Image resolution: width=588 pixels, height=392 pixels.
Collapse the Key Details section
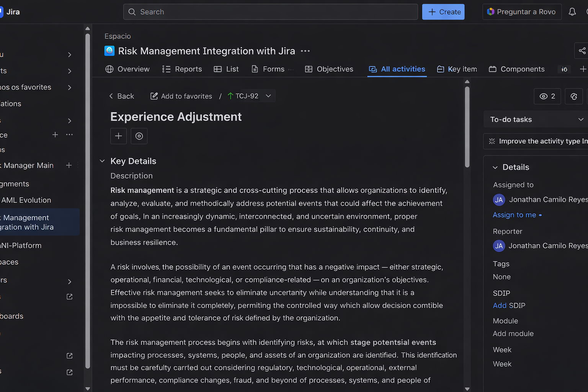[102, 161]
